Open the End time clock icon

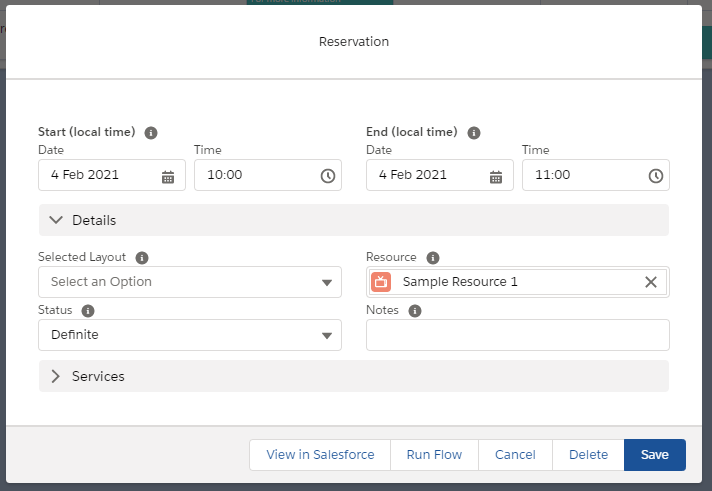coord(655,176)
